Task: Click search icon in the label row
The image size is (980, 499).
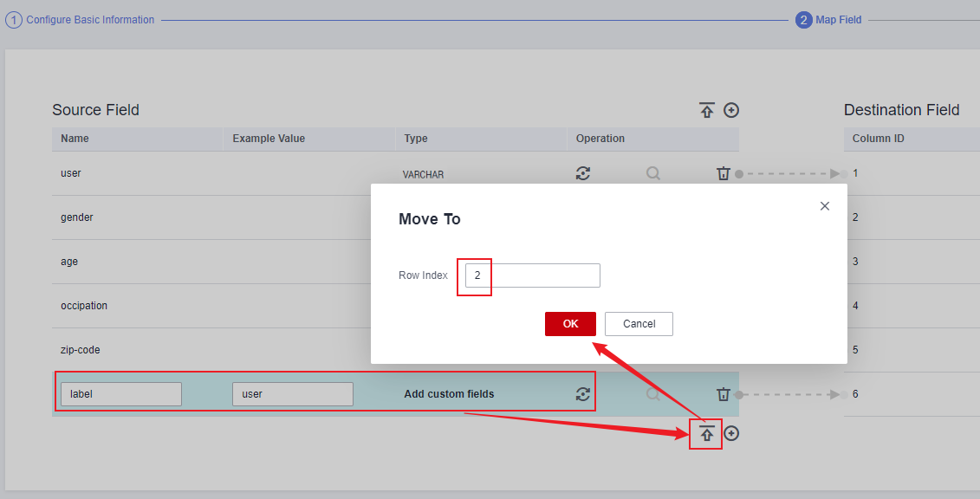Action: click(x=653, y=394)
